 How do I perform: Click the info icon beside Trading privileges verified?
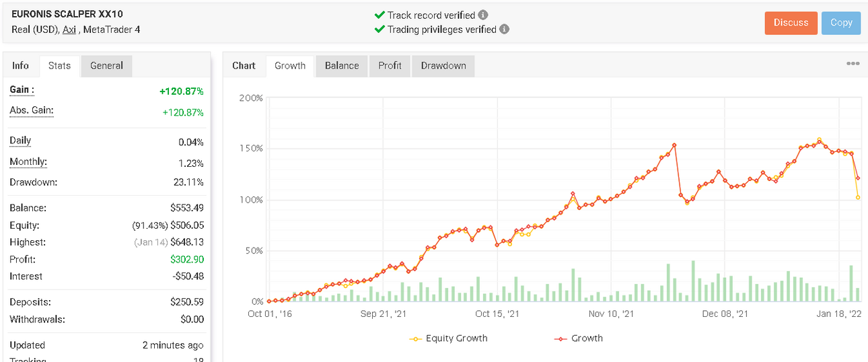coord(505,29)
